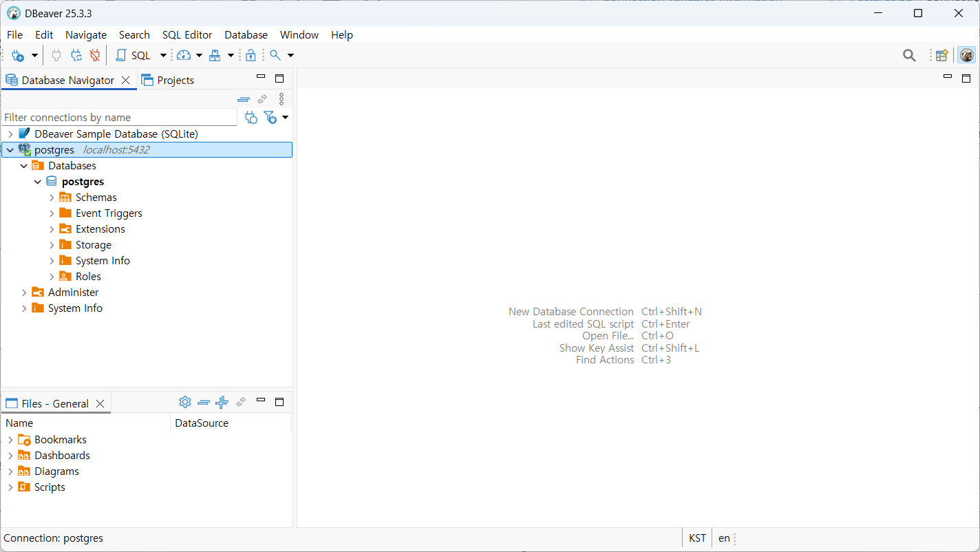Maximize the Files - General panel
Image resolution: width=980 pixels, height=552 pixels.
(x=279, y=401)
